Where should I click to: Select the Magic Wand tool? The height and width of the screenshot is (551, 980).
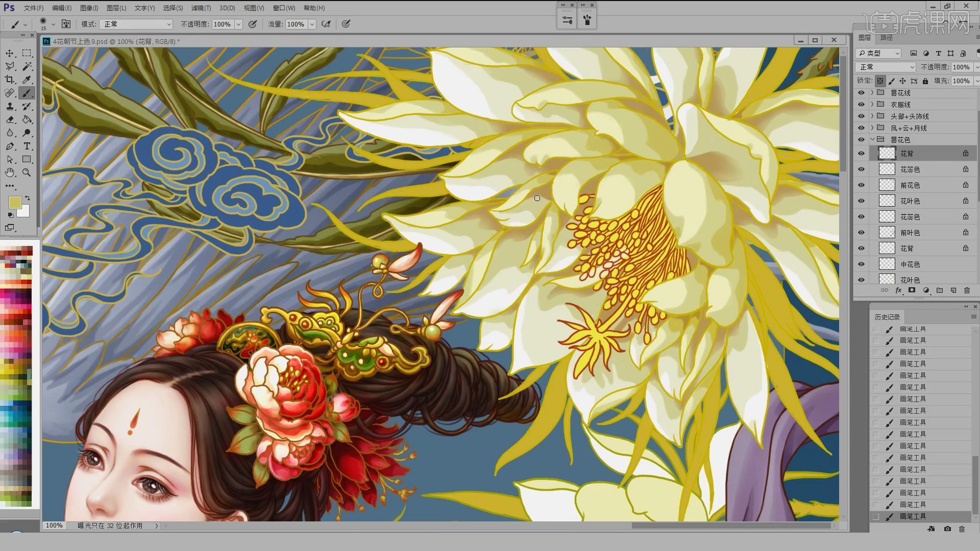pyautogui.click(x=27, y=66)
